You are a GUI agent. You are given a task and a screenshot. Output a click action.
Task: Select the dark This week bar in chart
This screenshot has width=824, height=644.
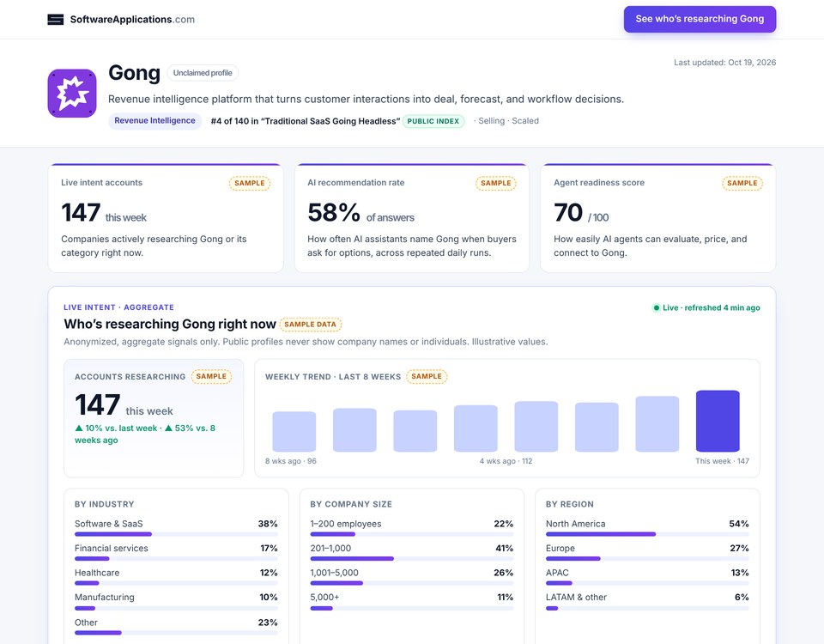pos(718,421)
